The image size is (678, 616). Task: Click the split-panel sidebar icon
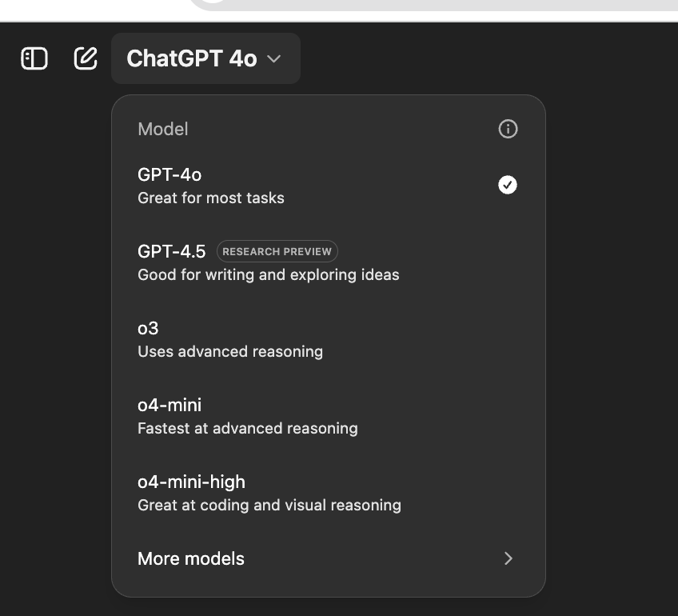tap(33, 58)
